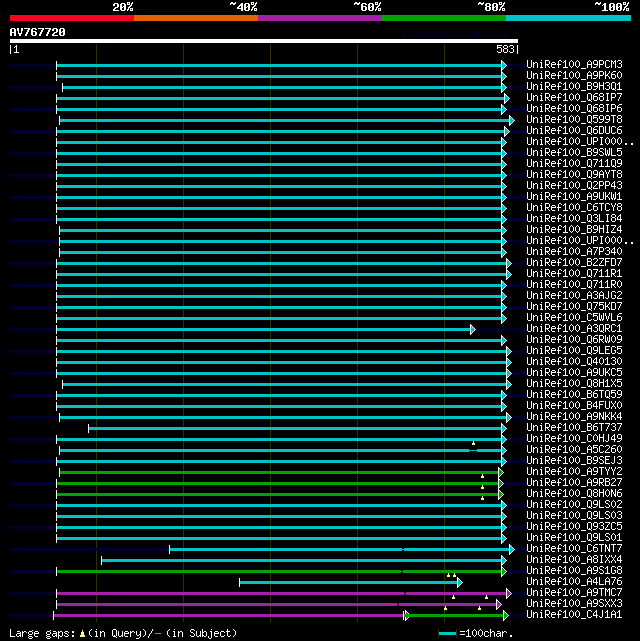Click the '=100char.' scale legend
Viewport: 640px width, 641px height.
click(x=476, y=634)
